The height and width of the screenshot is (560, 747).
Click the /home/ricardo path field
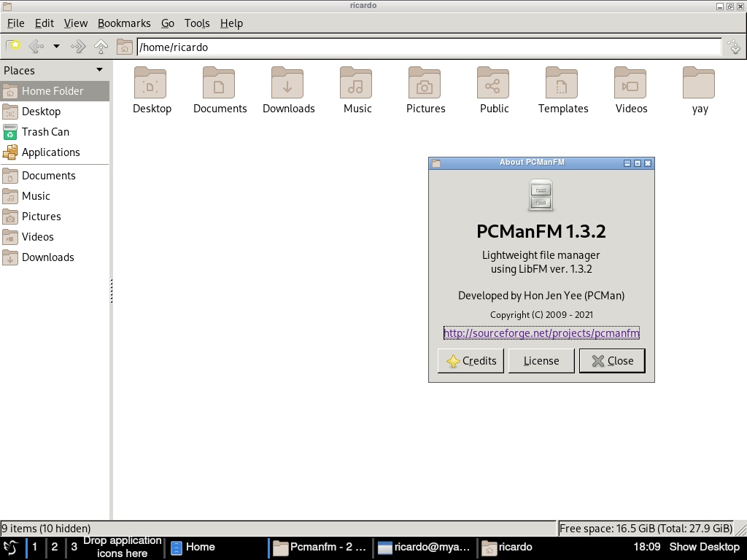pyautogui.click(x=429, y=47)
